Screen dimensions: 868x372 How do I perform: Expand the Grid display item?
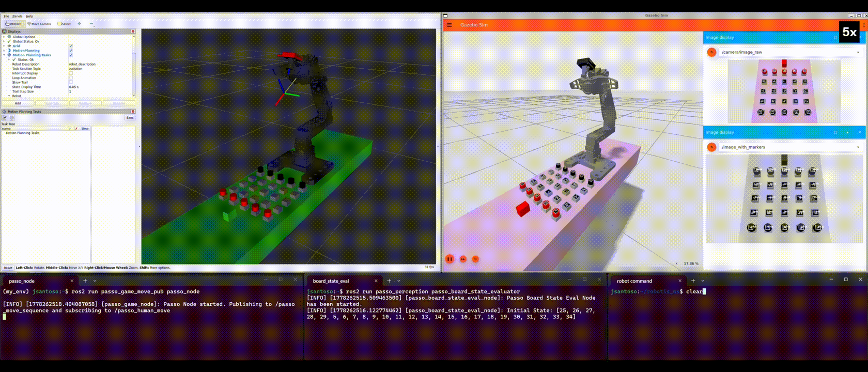click(x=4, y=46)
